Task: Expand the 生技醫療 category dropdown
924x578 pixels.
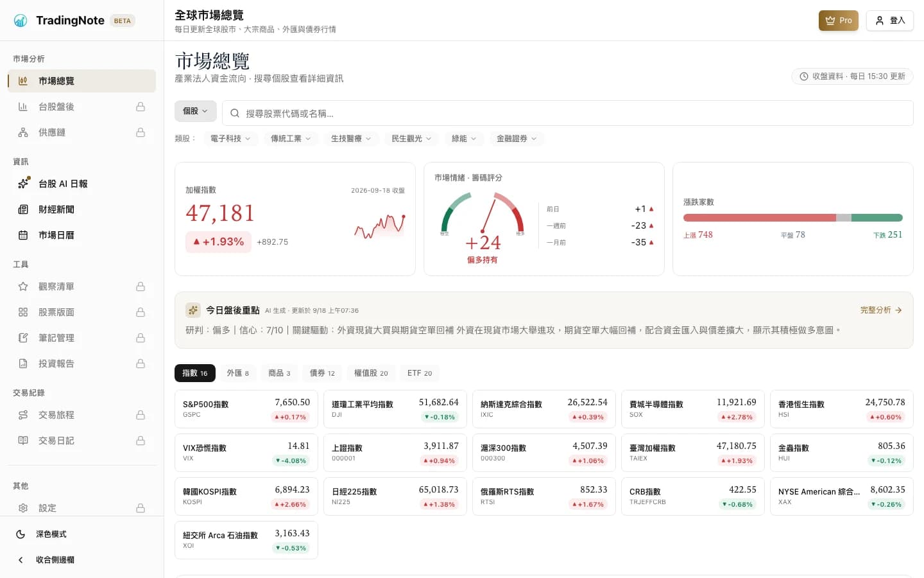Action: tap(351, 139)
